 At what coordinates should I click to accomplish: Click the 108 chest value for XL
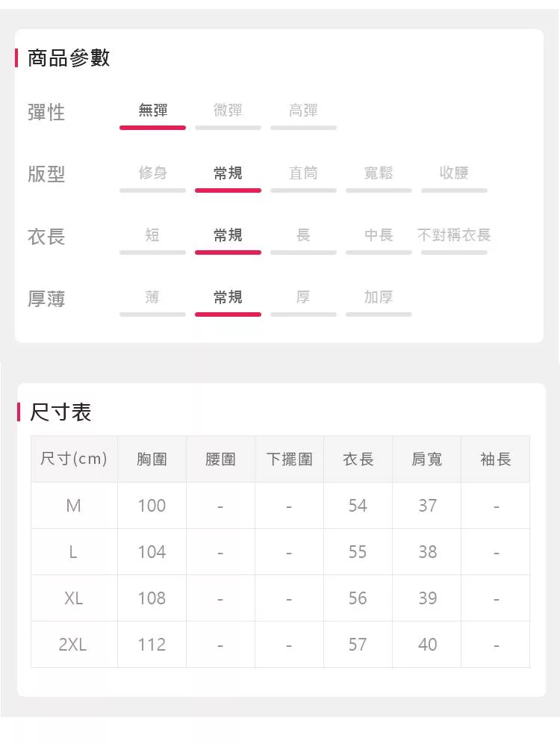tap(152, 598)
